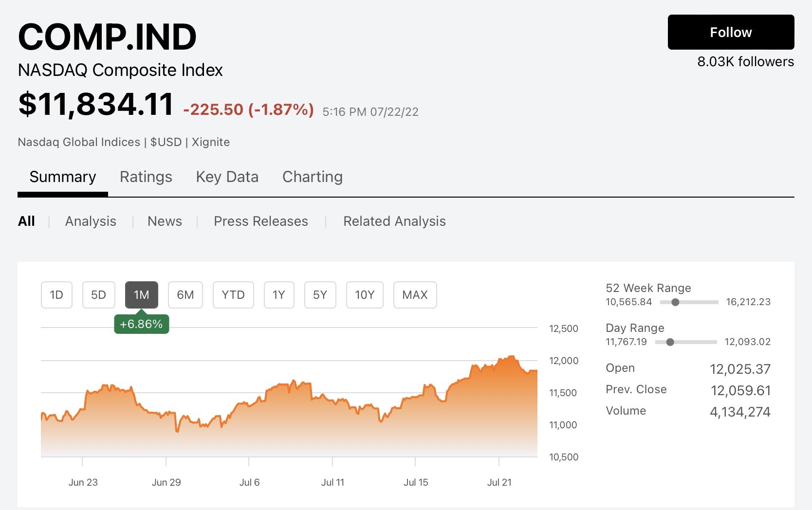Go to the Charting tab
Screen dimensions: 812x510
[313, 177]
